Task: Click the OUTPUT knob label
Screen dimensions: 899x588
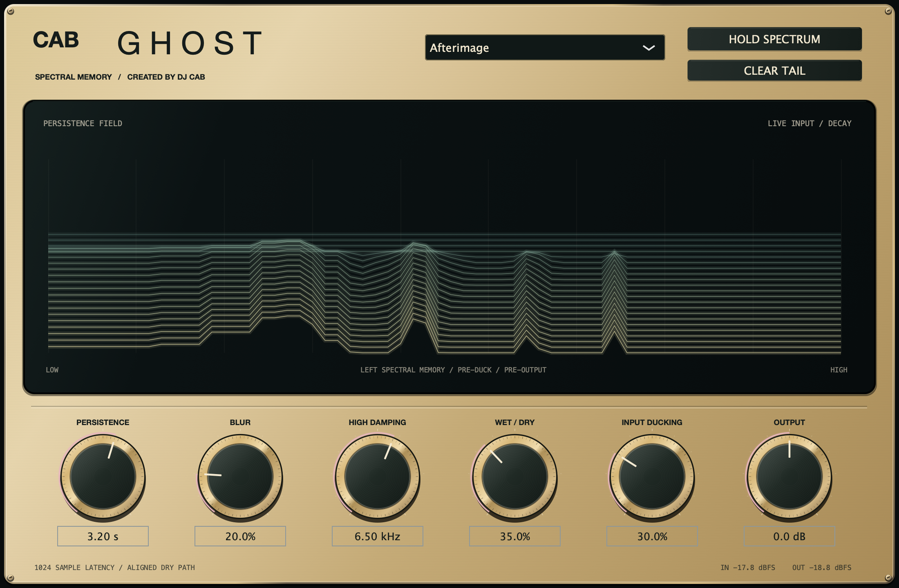Action: 789,422
